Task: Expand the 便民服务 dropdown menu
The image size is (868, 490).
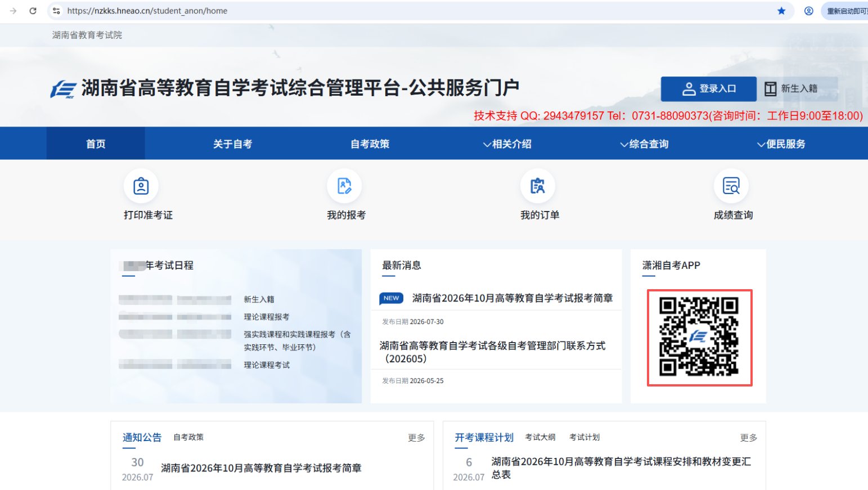Action: (x=781, y=144)
